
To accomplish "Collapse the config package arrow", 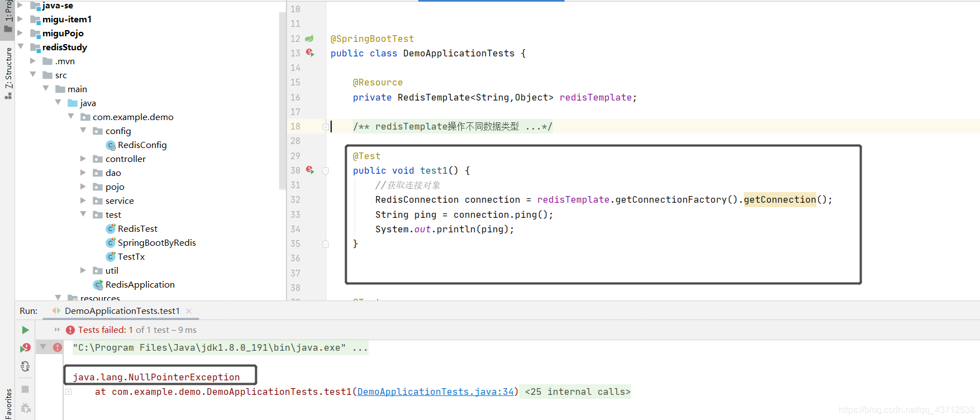I will (x=83, y=131).
